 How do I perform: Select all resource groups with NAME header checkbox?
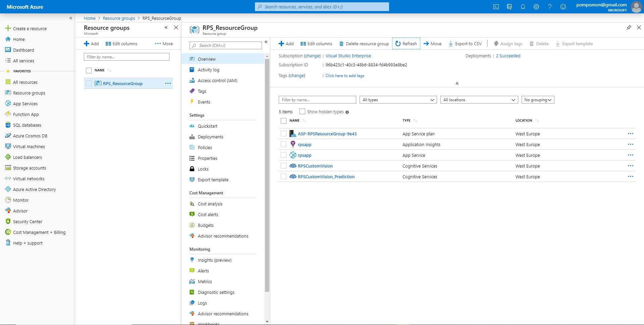click(89, 70)
